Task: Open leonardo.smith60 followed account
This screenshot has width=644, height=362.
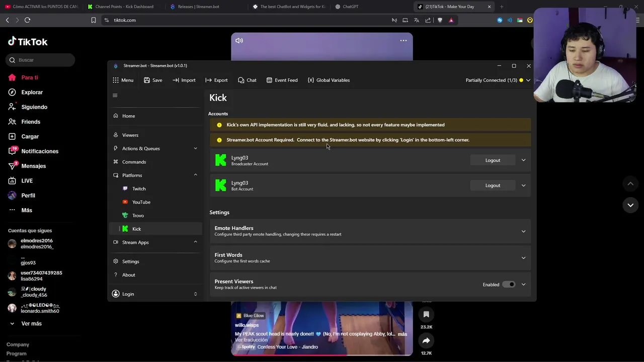Action: pos(34,308)
